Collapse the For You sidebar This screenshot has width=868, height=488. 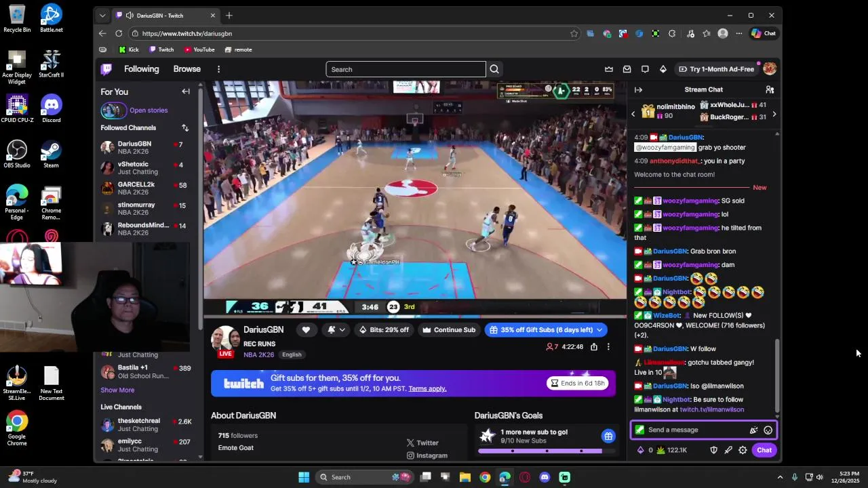click(186, 91)
